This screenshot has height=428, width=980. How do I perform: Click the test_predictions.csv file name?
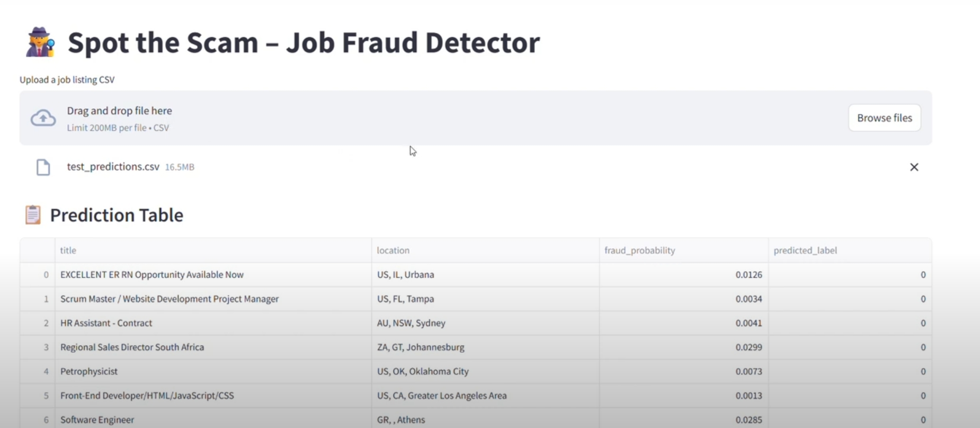pyautogui.click(x=112, y=167)
